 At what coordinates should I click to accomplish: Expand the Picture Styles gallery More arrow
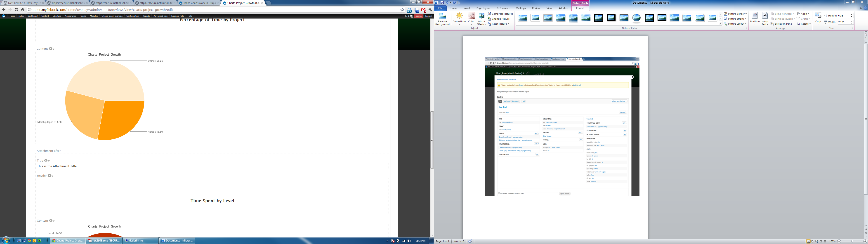pos(721,23)
